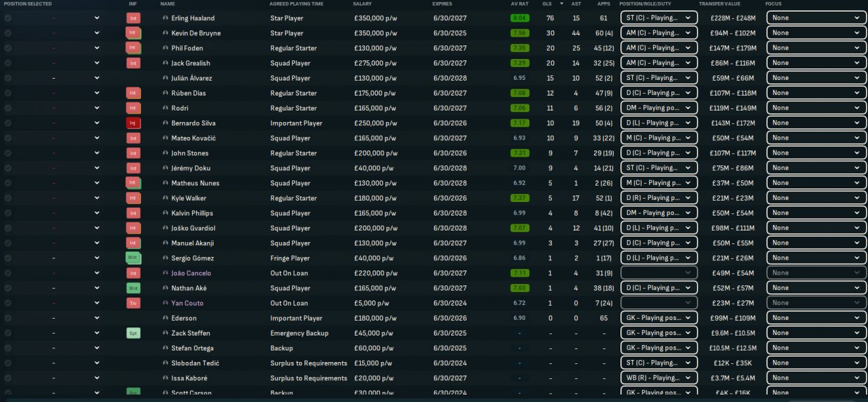Open the Focus dropdown for Erling Haaland

coord(816,18)
